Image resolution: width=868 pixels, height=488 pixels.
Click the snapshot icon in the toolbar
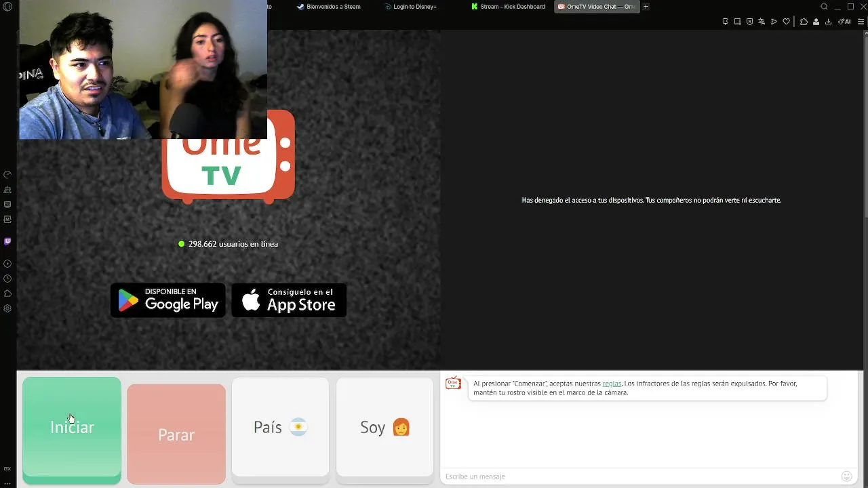[737, 22]
